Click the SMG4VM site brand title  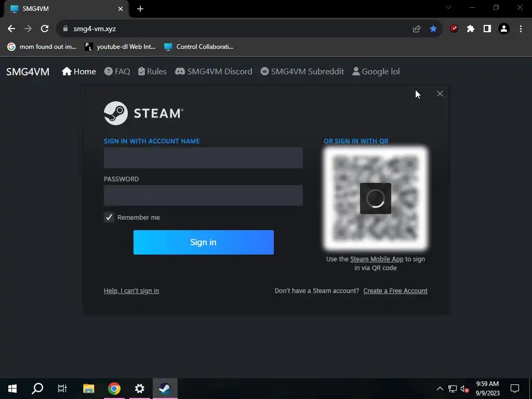pyautogui.click(x=28, y=72)
